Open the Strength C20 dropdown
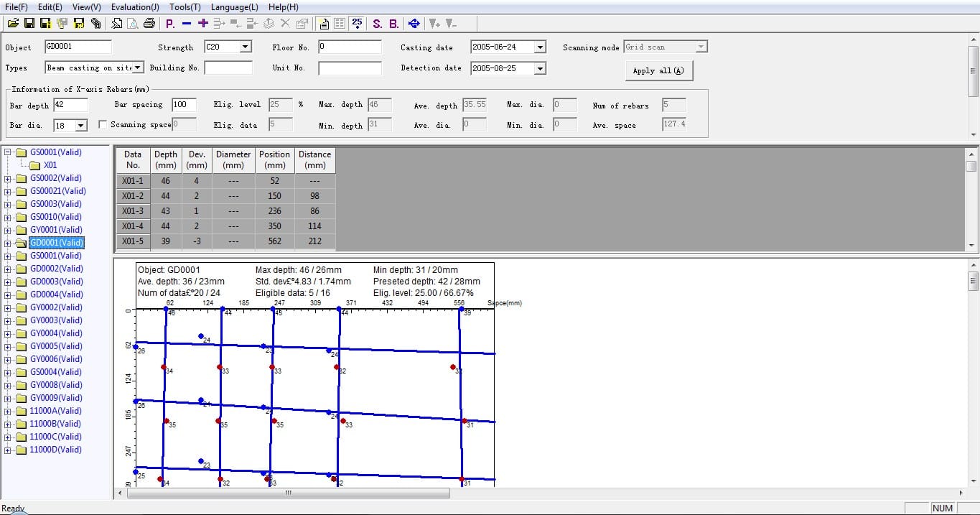Screen dimensions: 980x515 (246, 47)
